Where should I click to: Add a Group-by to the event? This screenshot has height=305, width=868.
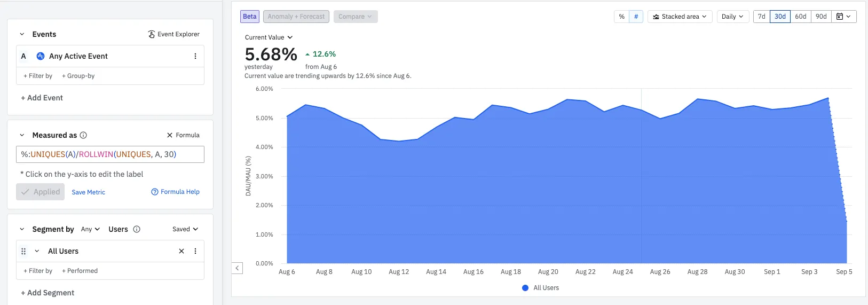coord(78,76)
